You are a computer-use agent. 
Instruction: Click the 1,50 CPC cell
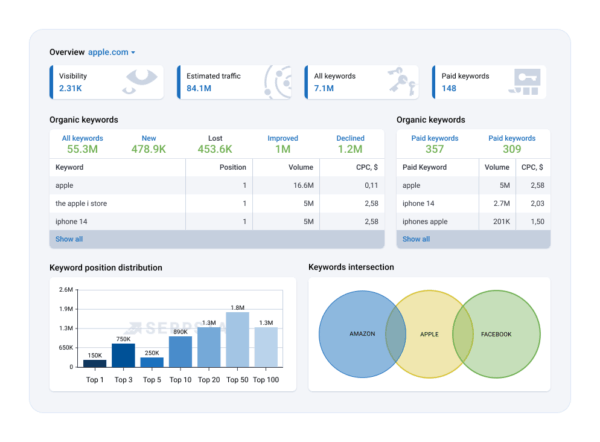[537, 222]
